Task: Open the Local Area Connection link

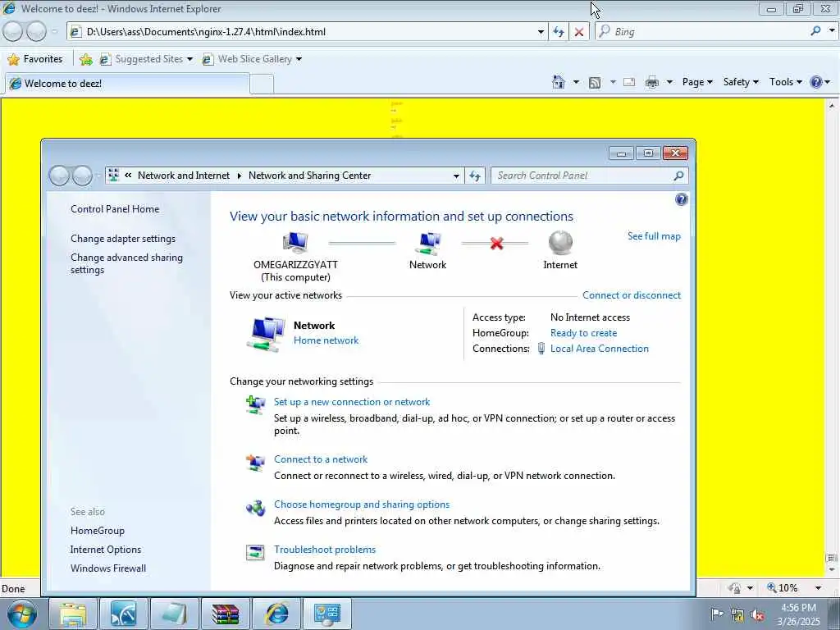Action: pyautogui.click(x=599, y=349)
